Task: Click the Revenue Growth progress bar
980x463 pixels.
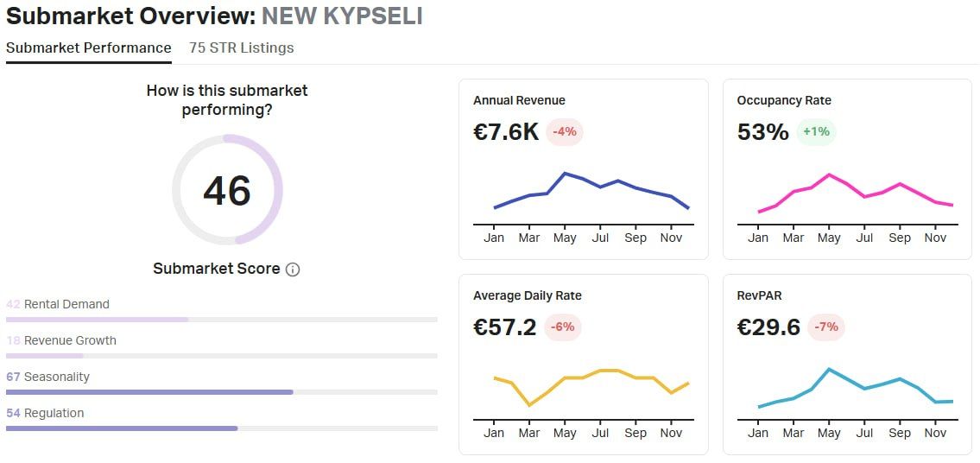Action: pos(221,356)
